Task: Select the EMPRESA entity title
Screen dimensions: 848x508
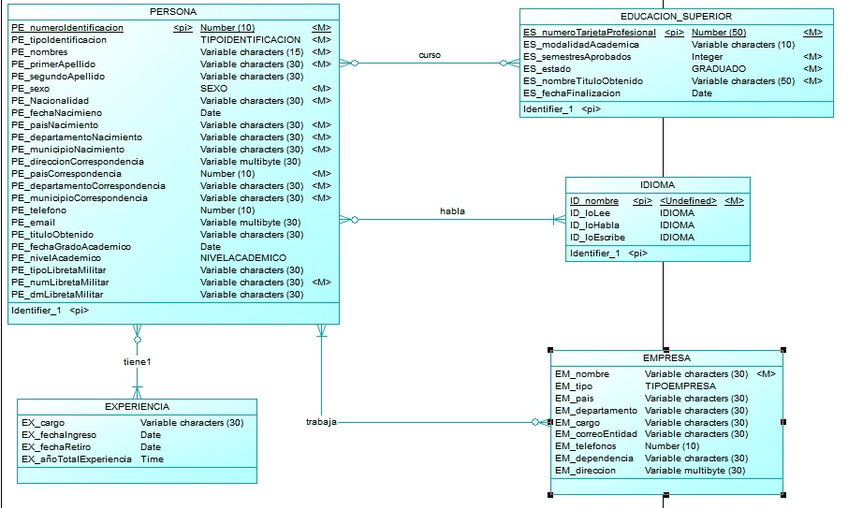Action: click(666, 358)
